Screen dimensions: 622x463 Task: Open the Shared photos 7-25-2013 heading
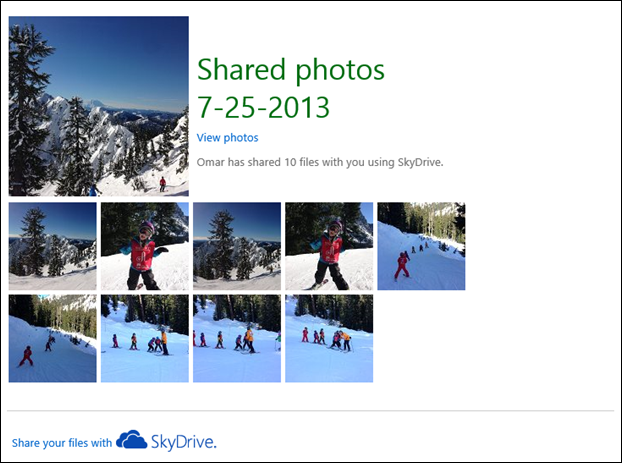pyautogui.click(x=290, y=88)
